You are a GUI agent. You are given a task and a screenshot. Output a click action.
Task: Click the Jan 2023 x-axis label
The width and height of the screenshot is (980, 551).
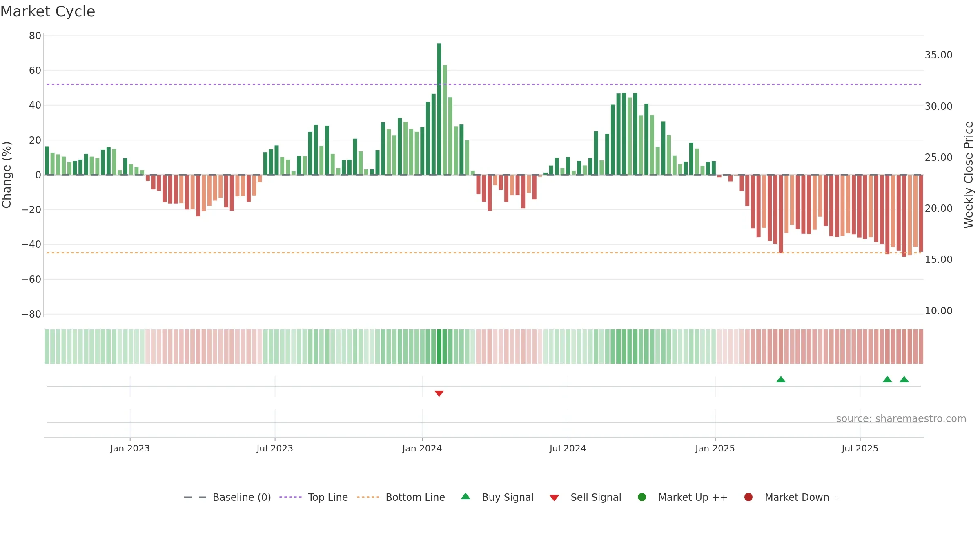(x=130, y=449)
